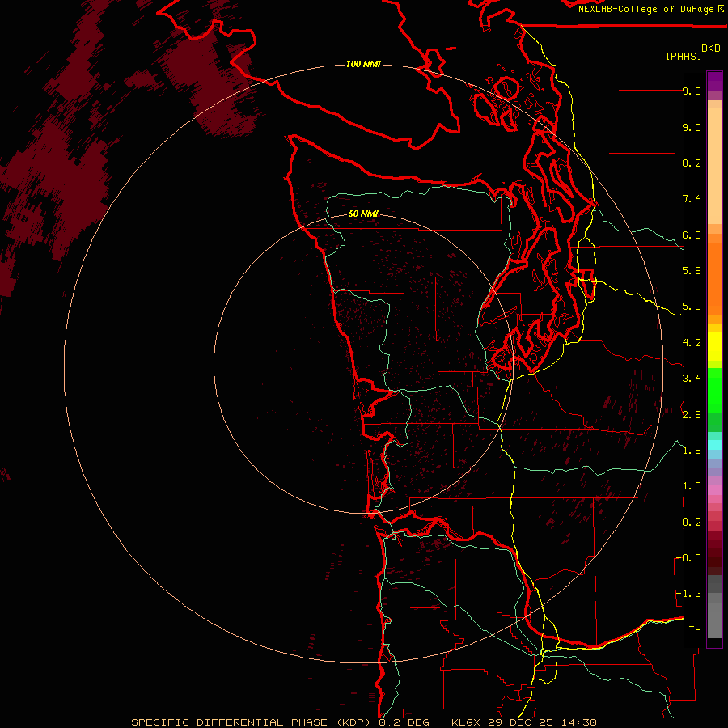Viewport: 728px width, 728px height.
Task: Click the [PHAS] legend label
Action: pyautogui.click(x=684, y=56)
